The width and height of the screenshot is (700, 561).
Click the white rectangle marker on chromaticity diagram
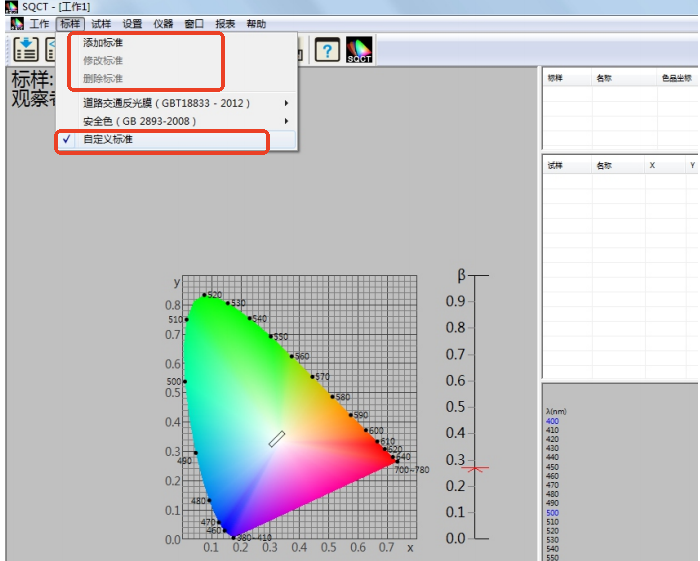pos(277,438)
